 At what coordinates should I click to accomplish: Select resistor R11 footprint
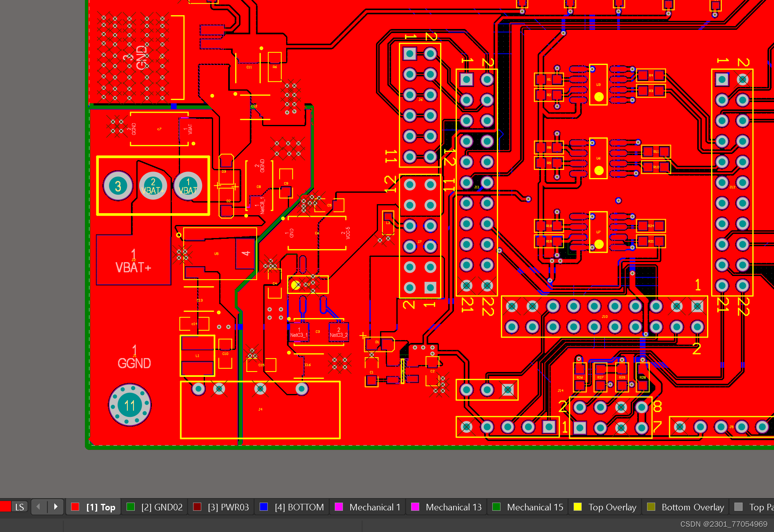[x=656, y=151]
